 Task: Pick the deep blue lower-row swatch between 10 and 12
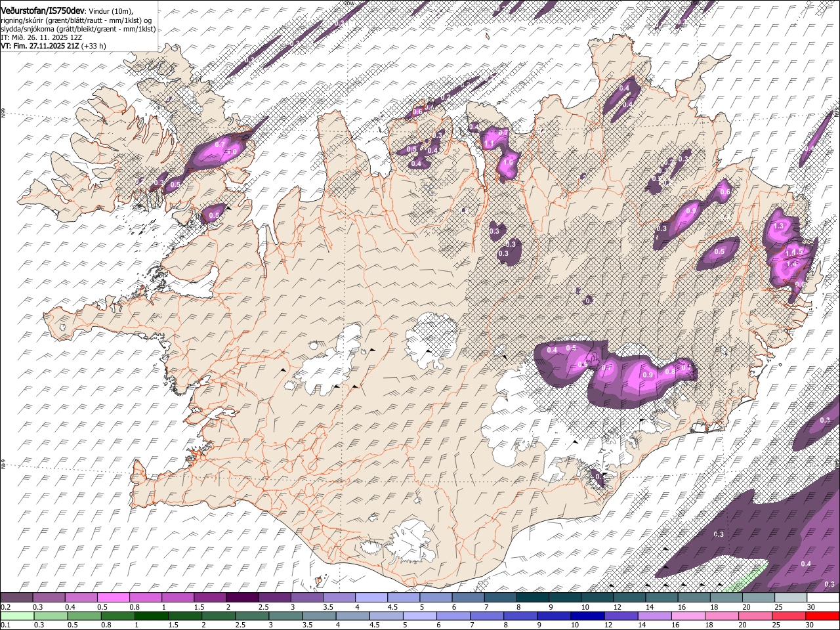(x=588, y=616)
